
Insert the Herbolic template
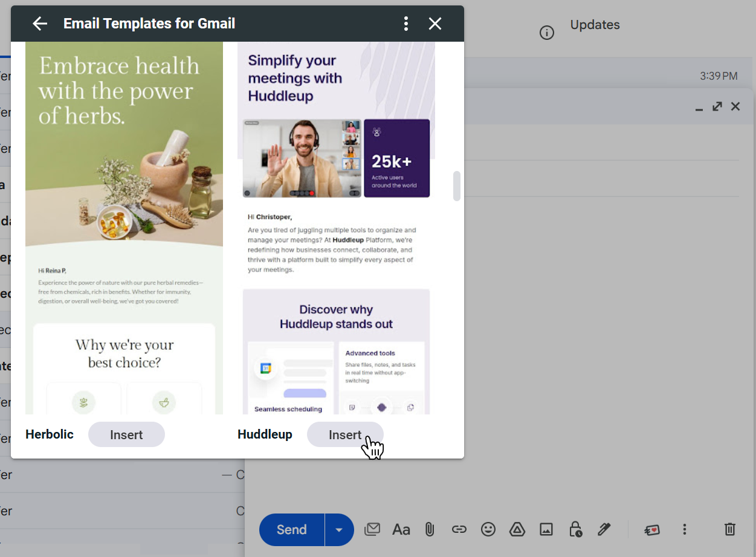(x=126, y=434)
